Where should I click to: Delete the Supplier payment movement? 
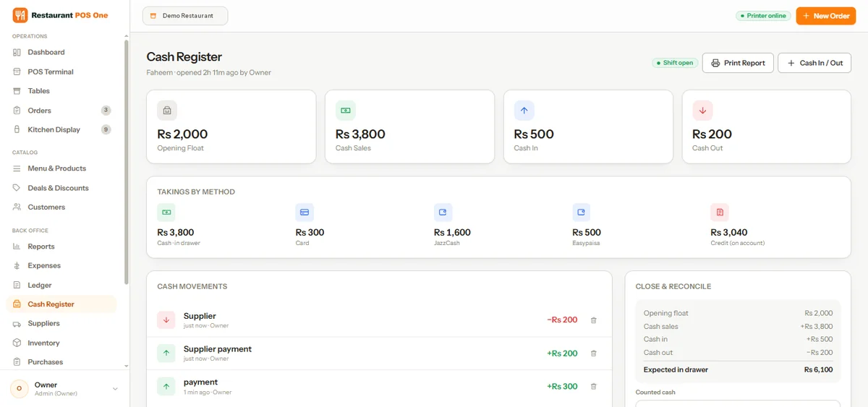pyautogui.click(x=594, y=354)
